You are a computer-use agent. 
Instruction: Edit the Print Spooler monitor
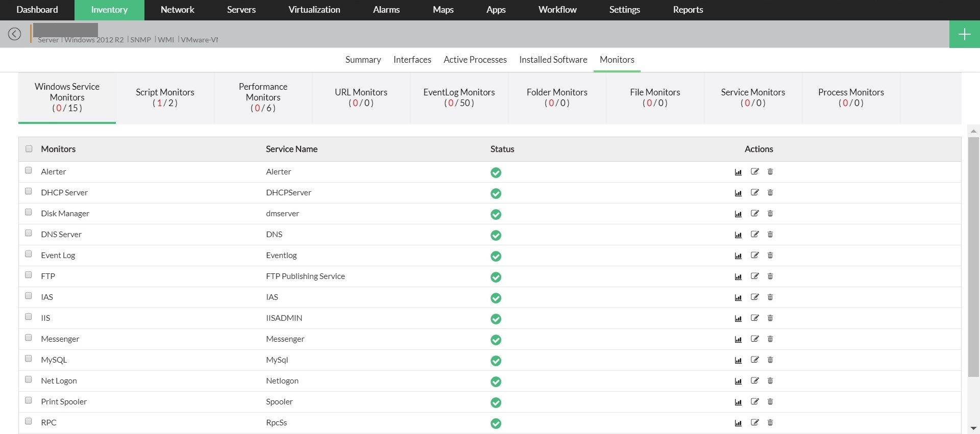coord(754,402)
